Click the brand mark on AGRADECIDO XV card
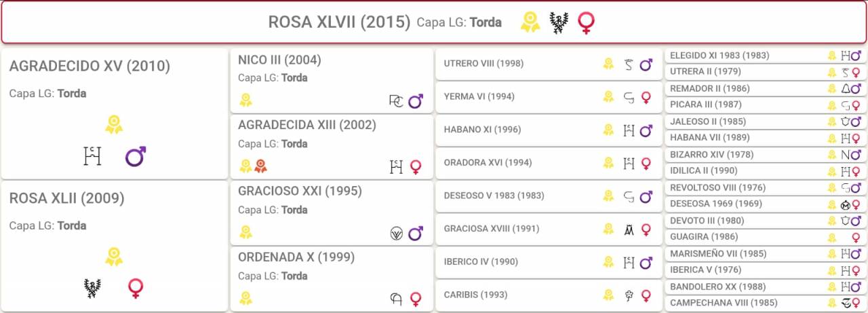The image size is (868, 313). pyautogui.click(x=92, y=157)
